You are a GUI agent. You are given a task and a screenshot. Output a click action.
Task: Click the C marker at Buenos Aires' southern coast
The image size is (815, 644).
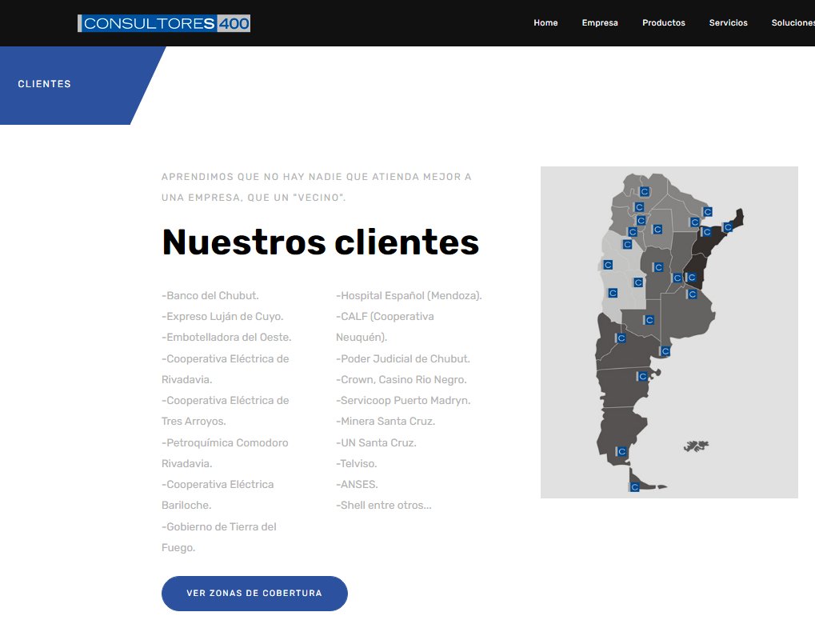tap(665, 351)
